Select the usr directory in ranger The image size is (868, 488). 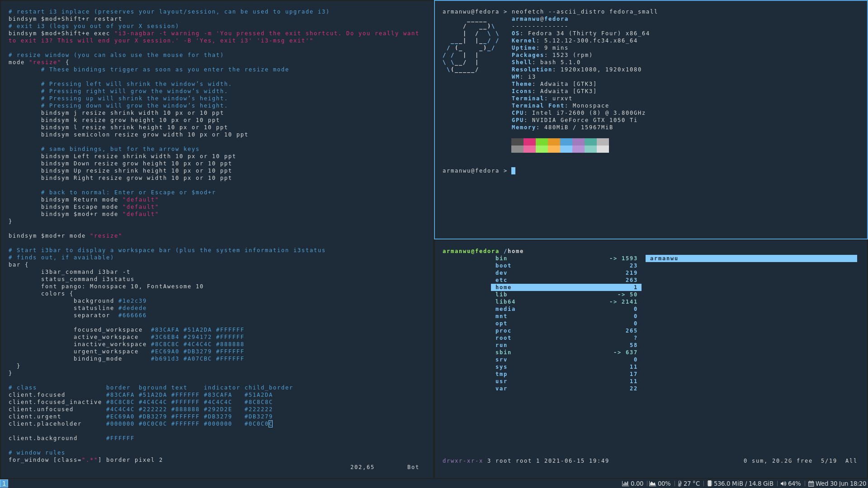tap(566, 381)
